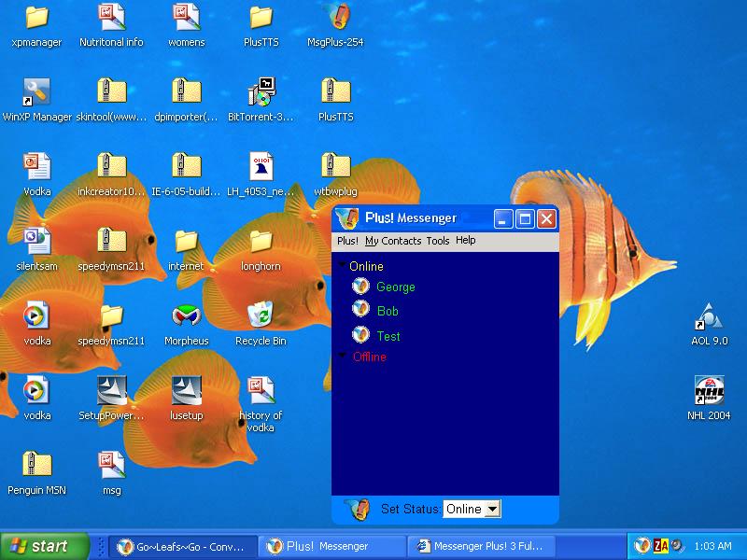Switch to Go~Leafs~Go conversation taskbar button

183,547
